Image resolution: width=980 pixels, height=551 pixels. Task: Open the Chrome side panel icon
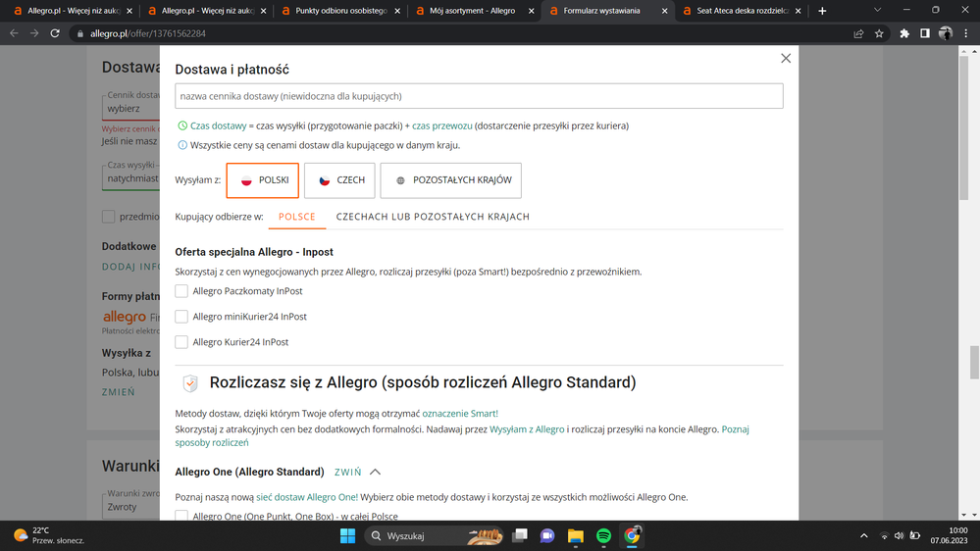(925, 33)
